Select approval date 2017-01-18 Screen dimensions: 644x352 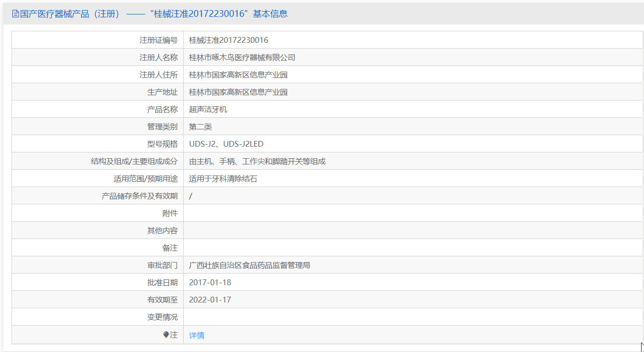tap(210, 282)
